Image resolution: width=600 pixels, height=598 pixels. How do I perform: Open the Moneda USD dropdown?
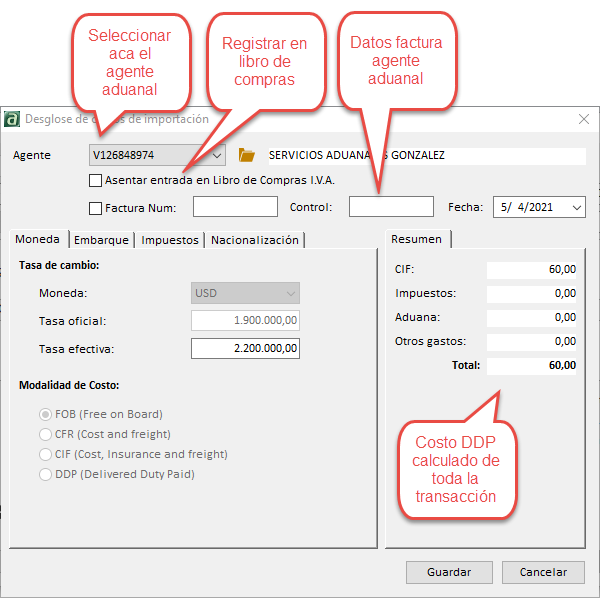click(290, 294)
